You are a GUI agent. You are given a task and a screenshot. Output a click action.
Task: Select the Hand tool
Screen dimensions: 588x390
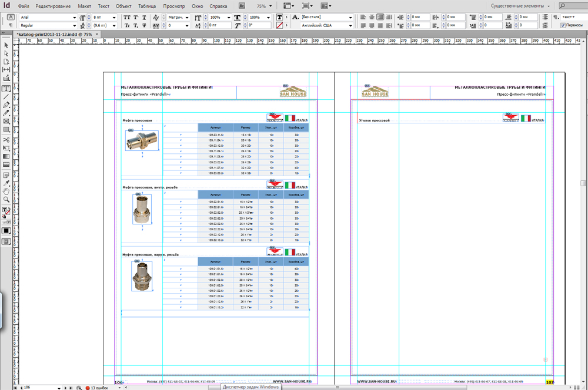click(x=6, y=191)
